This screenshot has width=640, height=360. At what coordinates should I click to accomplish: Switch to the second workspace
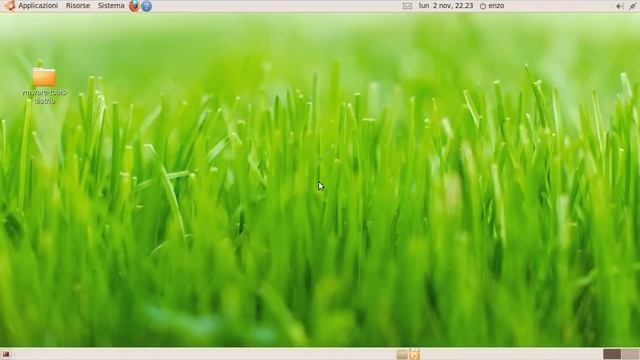(x=631, y=354)
